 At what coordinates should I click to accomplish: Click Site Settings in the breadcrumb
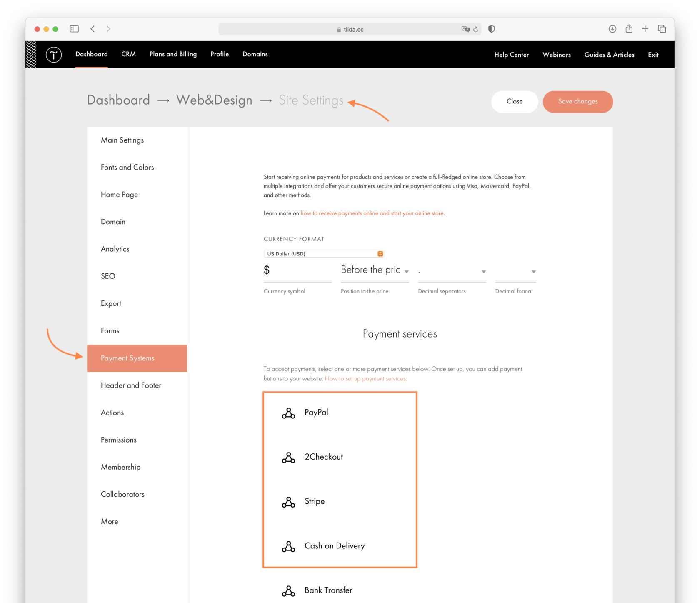click(x=311, y=100)
